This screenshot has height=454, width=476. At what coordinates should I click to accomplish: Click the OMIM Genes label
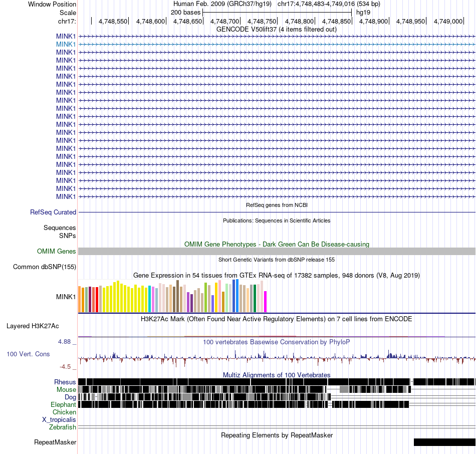pos(57,251)
